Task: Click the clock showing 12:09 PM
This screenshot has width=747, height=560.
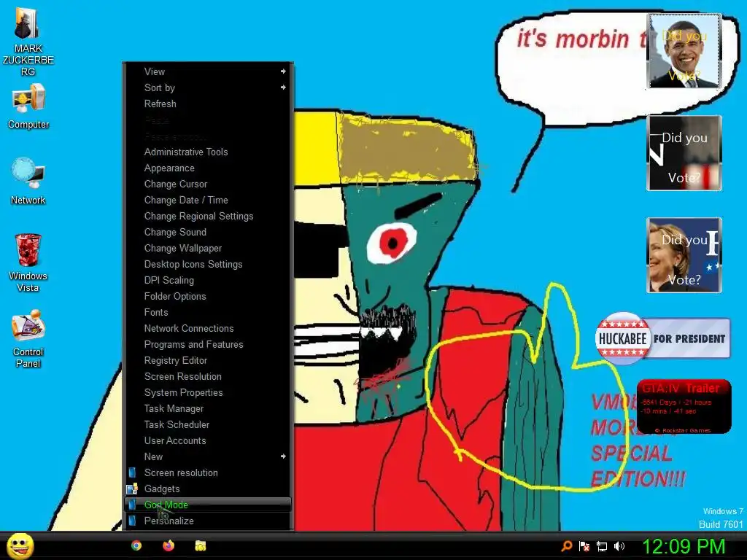Action: pyautogui.click(x=684, y=546)
